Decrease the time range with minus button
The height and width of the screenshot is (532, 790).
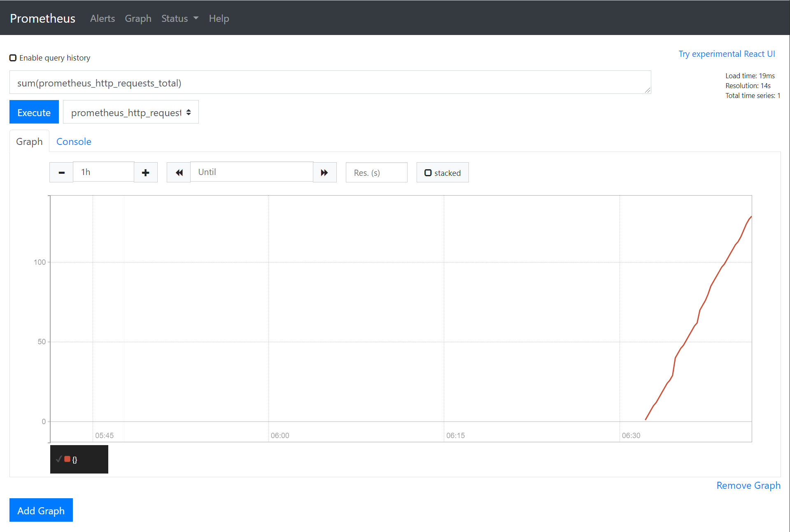[x=61, y=173]
